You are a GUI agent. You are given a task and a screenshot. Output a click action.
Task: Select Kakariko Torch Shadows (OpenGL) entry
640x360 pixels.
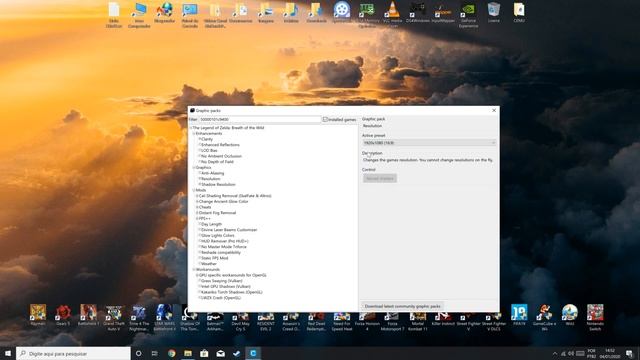coord(232,292)
